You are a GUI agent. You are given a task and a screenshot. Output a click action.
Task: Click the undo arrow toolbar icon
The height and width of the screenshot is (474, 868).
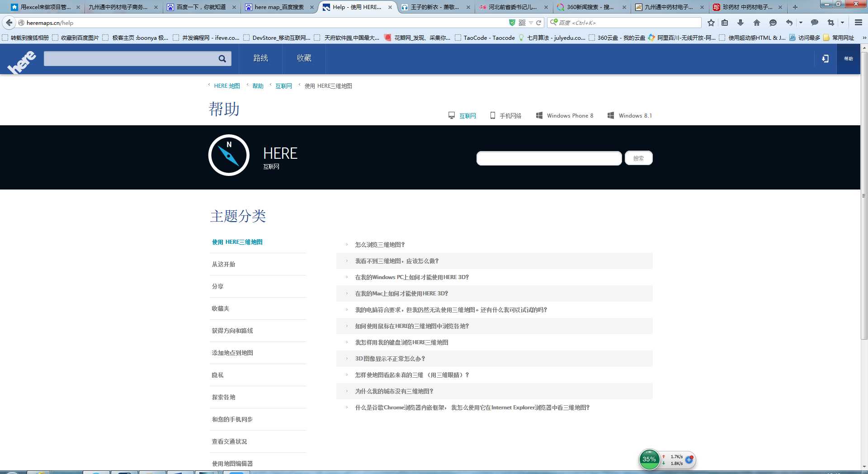[x=789, y=23]
